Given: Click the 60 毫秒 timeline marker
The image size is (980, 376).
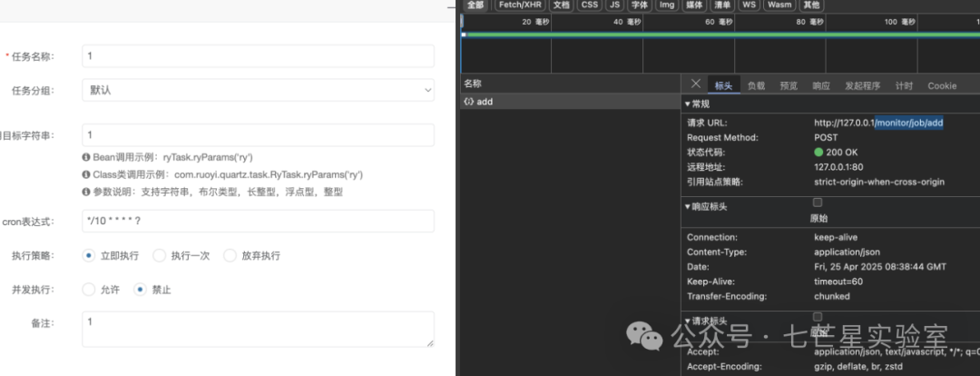Looking at the screenshot, I should coord(718,22).
